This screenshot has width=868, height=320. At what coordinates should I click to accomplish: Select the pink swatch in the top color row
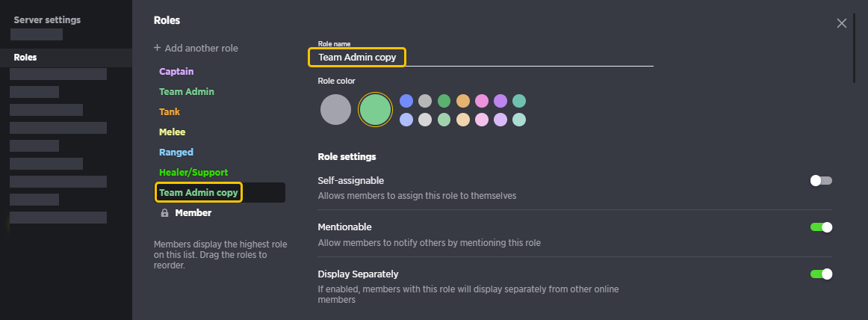(482, 101)
